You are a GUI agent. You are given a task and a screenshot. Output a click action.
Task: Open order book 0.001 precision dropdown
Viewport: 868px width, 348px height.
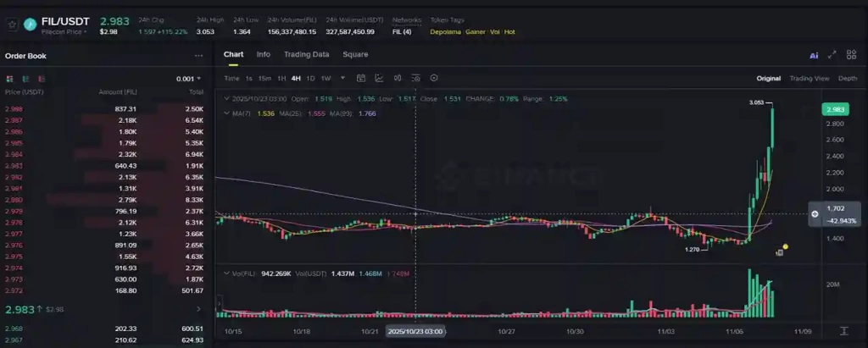pyautogui.click(x=189, y=79)
